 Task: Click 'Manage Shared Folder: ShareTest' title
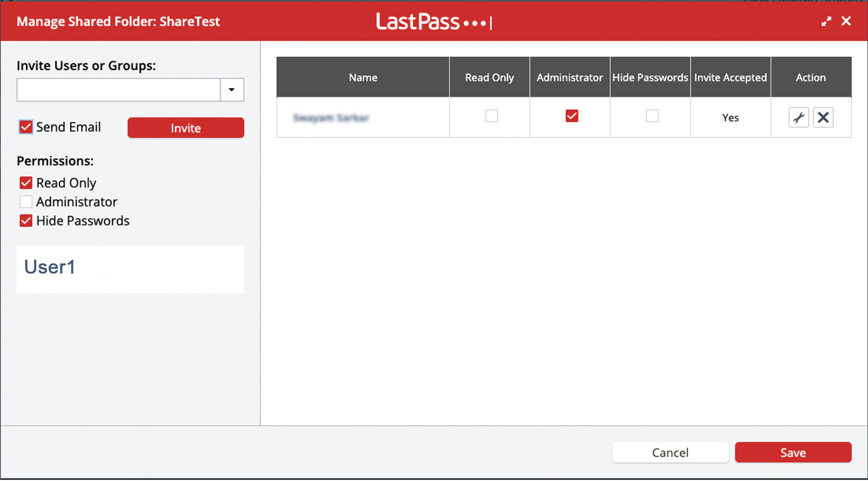tap(118, 22)
